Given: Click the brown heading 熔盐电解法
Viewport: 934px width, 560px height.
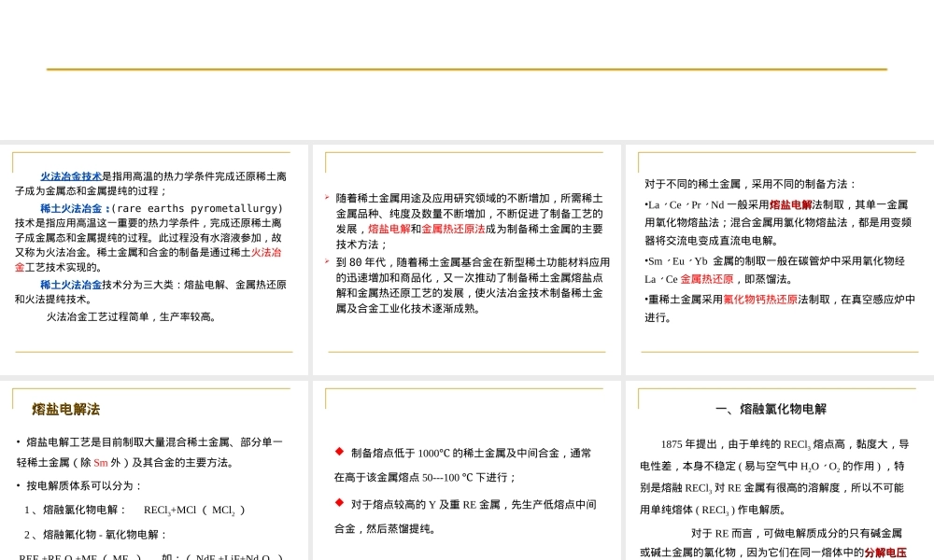Looking at the screenshot, I should [x=65, y=409].
